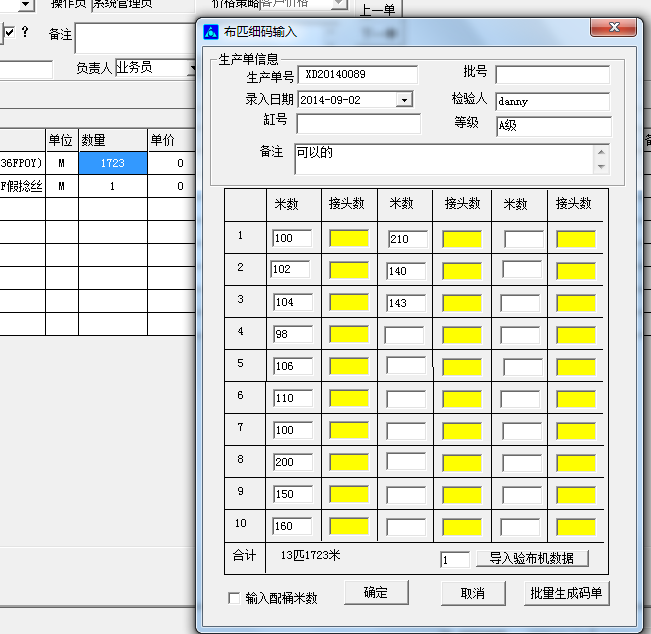651x634 pixels.
Task: Click the question mark help icon
Action: click(25, 32)
